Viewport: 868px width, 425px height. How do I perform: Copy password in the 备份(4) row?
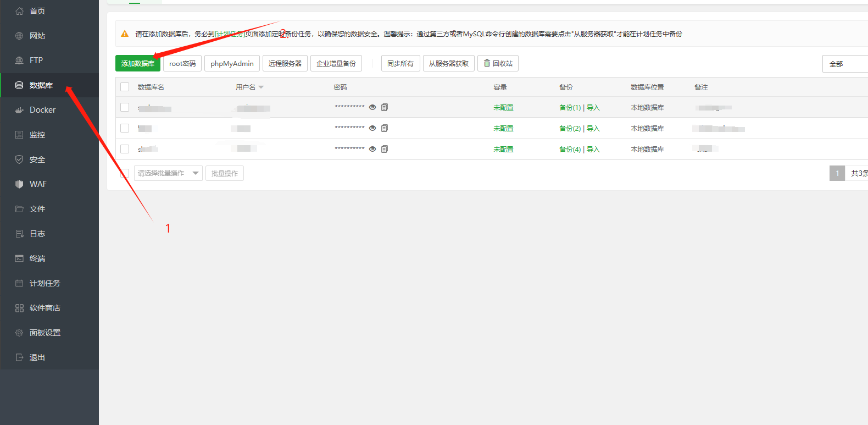[385, 149]
